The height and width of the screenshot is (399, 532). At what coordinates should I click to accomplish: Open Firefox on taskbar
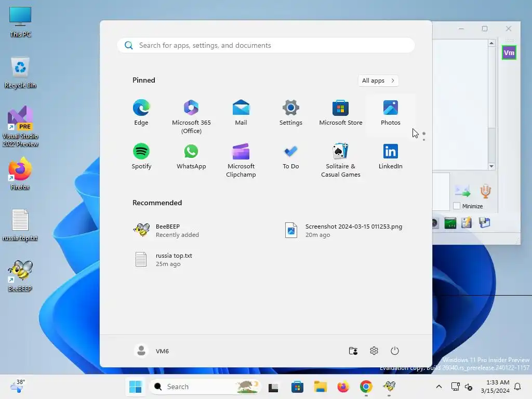pyautogui.click(x=343, y=387)
